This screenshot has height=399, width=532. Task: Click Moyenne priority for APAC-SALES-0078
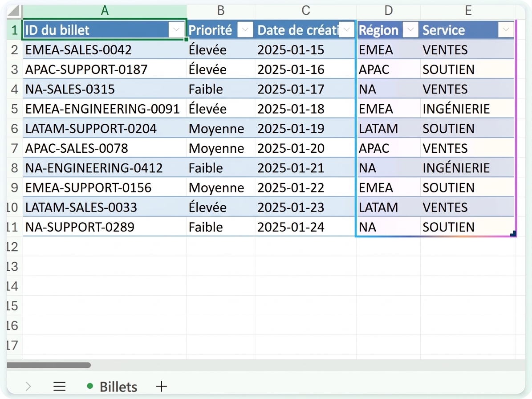click(220, 148)
